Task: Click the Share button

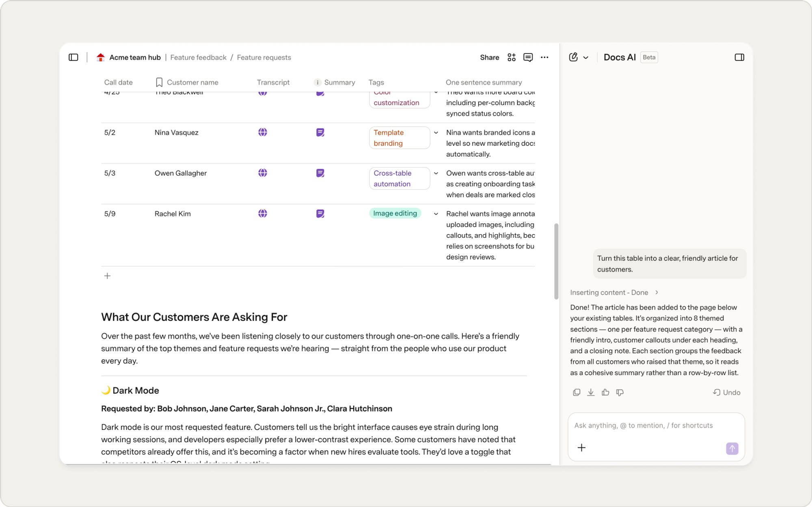Action: [489, 57]
